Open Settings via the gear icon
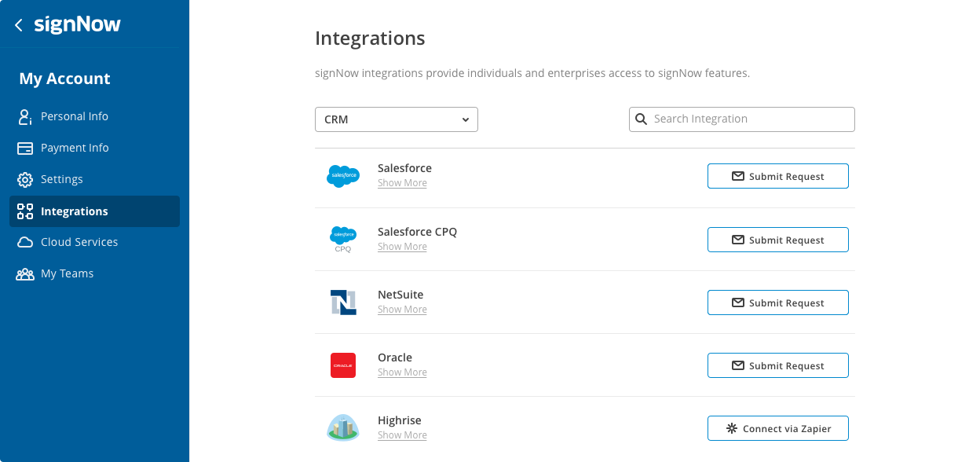980x462 pixels. [x=24, y=178]
